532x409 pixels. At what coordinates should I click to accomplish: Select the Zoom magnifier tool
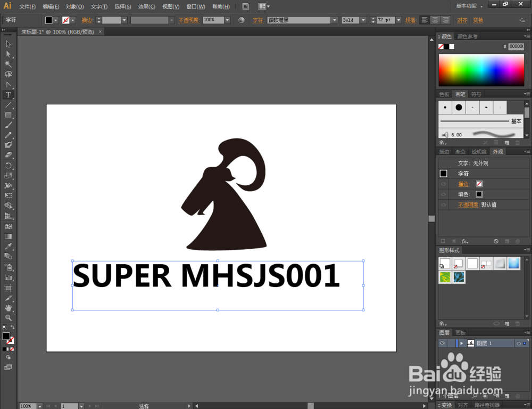click(x=8, y=318)
